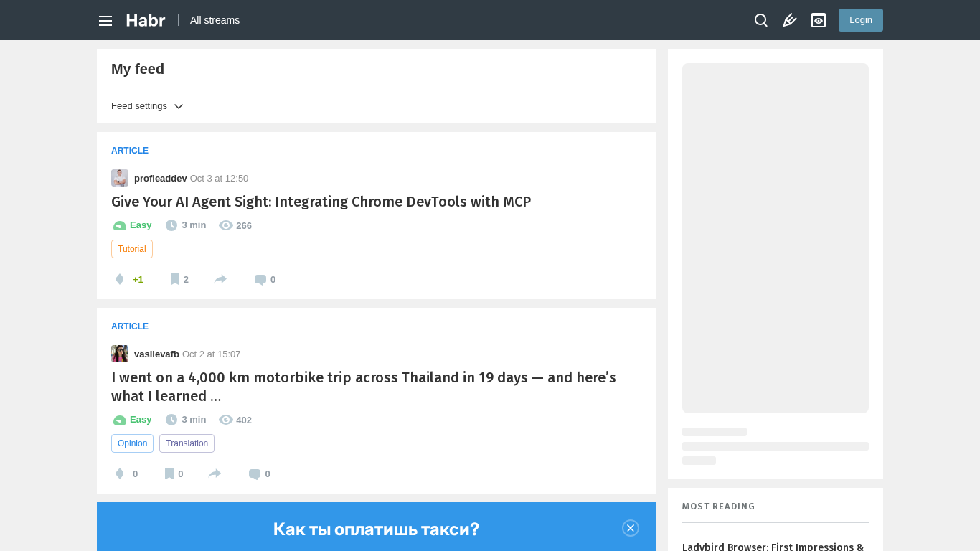Click the Login button
Screen dimensions: 980x551
click(x=860, y=20)
